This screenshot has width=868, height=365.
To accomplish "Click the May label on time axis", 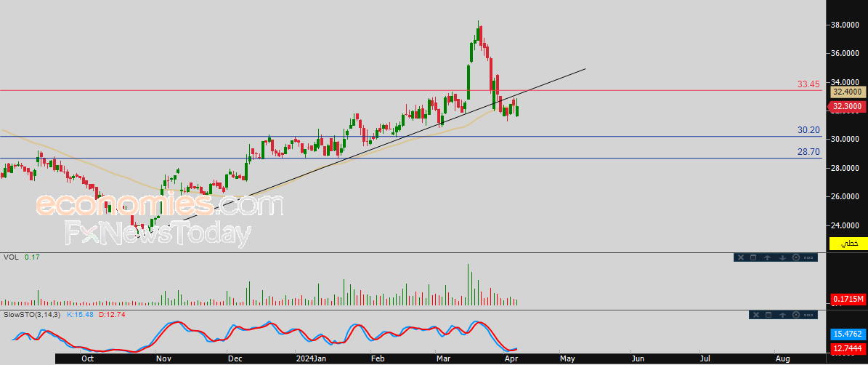I will 567,359.
